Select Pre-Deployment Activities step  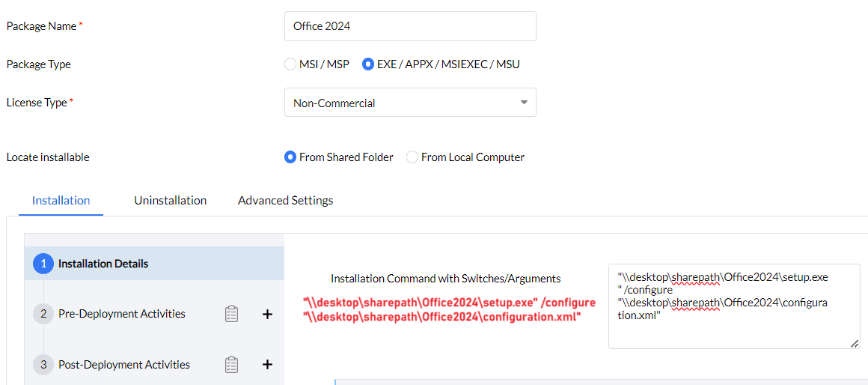(x=122, y=314)
